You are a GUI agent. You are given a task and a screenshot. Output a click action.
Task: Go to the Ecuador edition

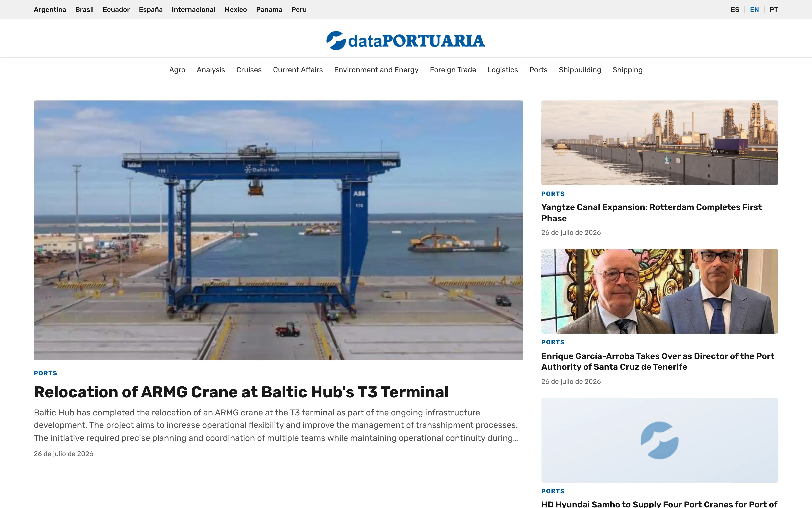tap(116, 9)
